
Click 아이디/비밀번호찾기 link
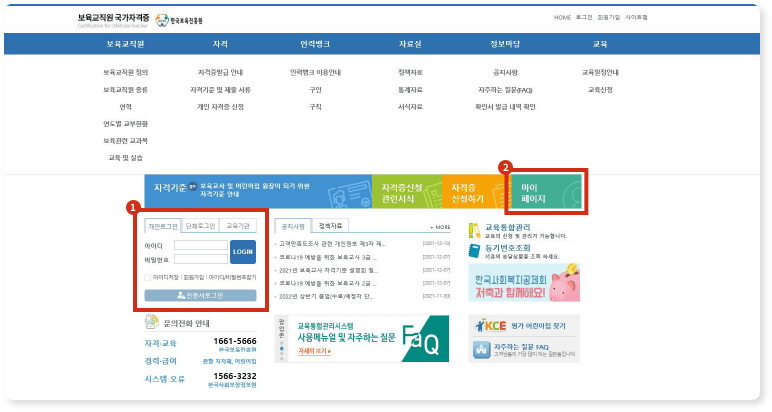click(232, 278)
